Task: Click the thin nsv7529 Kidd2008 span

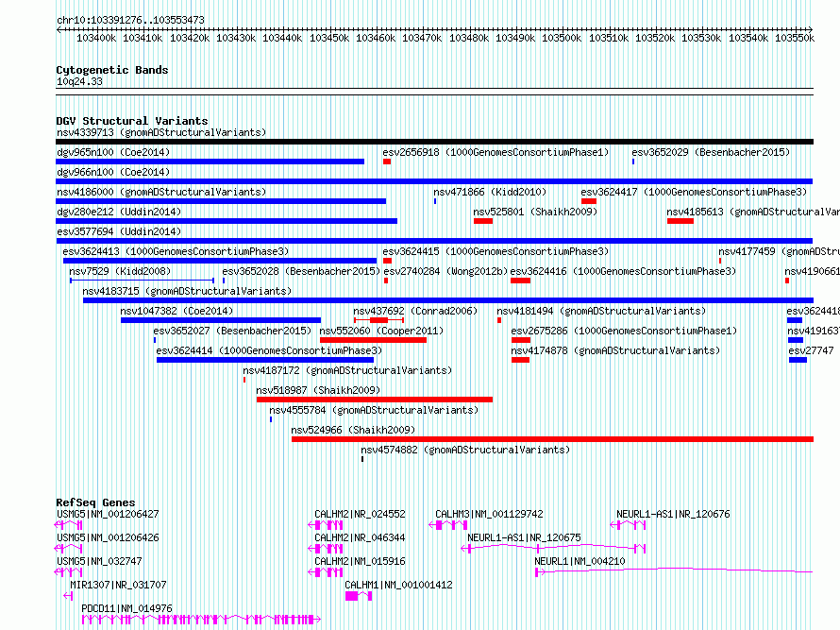Action: 142,281
